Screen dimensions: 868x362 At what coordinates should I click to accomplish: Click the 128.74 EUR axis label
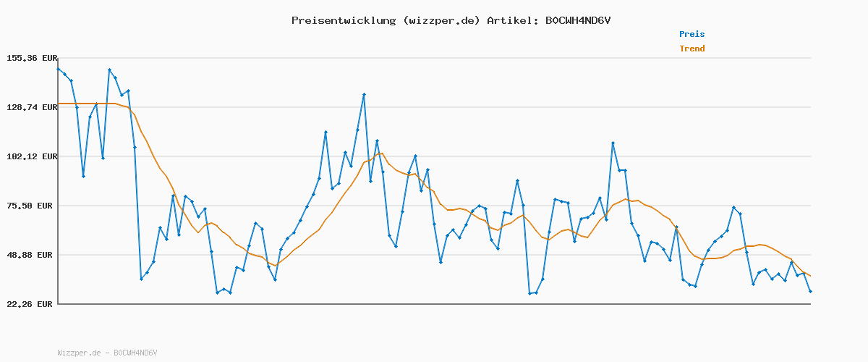[x=31, y=107]
